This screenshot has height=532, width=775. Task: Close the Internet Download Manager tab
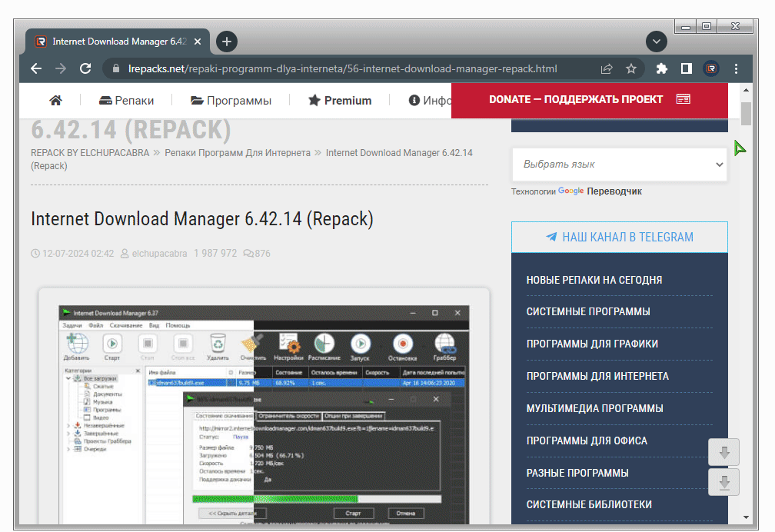point(198,42)
